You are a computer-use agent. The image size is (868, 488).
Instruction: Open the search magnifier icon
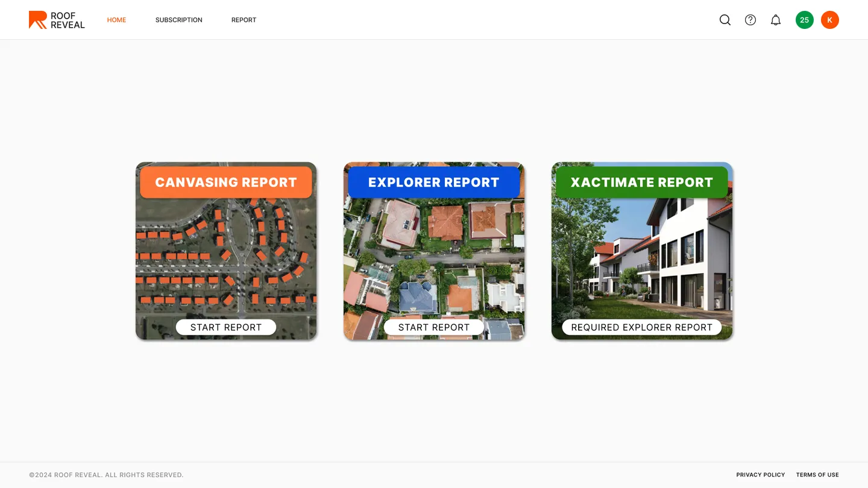click(725, 20)
